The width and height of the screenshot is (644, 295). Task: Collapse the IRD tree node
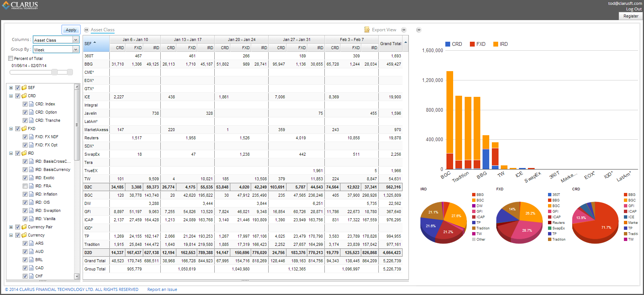coord(11,153)
